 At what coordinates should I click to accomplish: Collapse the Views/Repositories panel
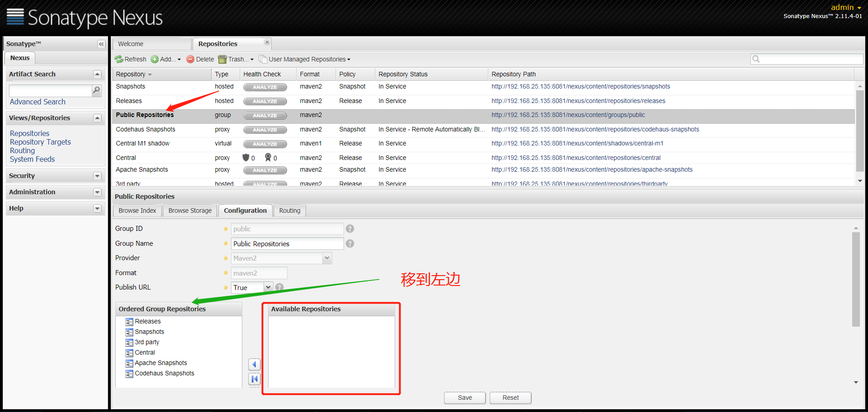[x=97, y=118]
